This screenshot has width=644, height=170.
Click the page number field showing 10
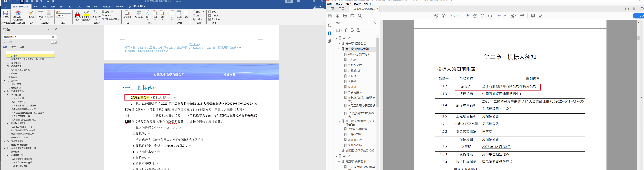coord(451,16)
